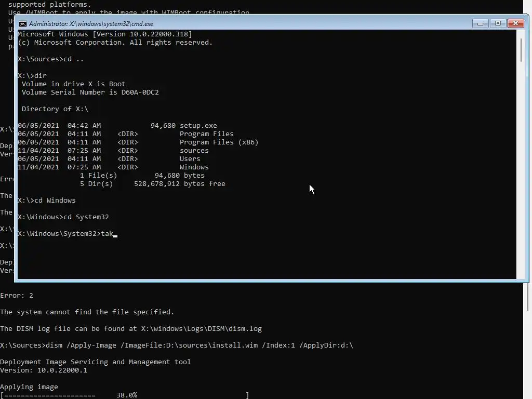The width and height of the screenshot is (532, 399).
Task: Close the Administrator cmd.exe window
Action: [516, 23]
